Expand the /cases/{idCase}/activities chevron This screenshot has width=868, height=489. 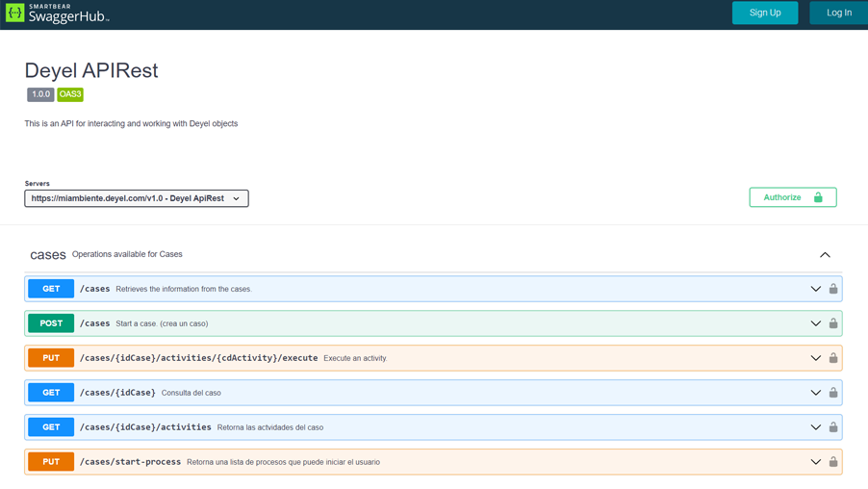(815, 427)
